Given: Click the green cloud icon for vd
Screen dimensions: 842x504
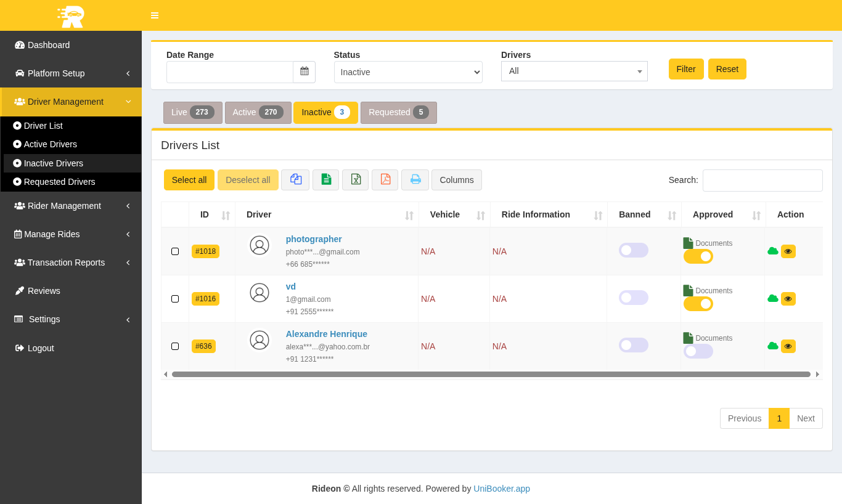Looking at the screenshot, I should pyautogui.click(x=772, y=298).
